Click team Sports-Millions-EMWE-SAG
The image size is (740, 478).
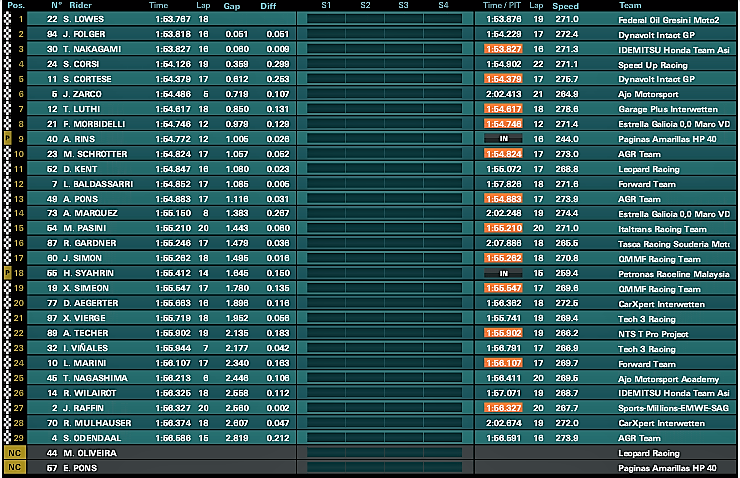(673, 408)
